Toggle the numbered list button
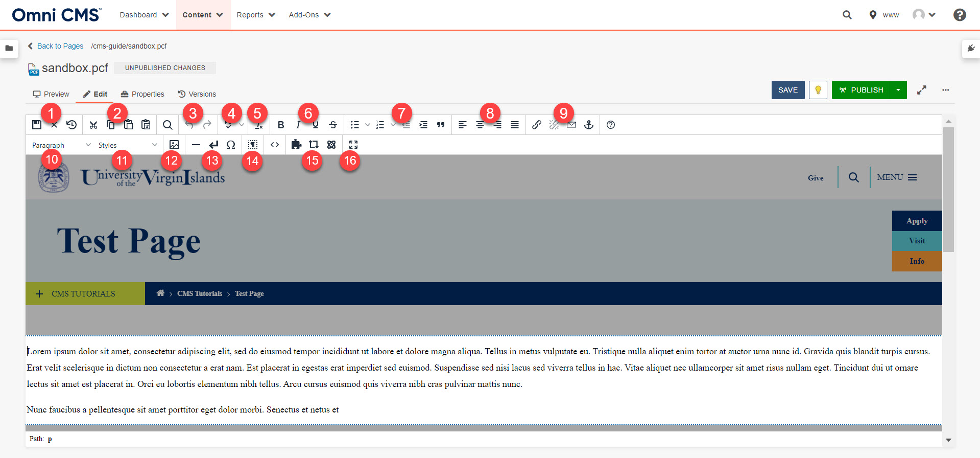The width and height of the screenshot is (980, 458). pyautogui.click(x=380, y=125)
